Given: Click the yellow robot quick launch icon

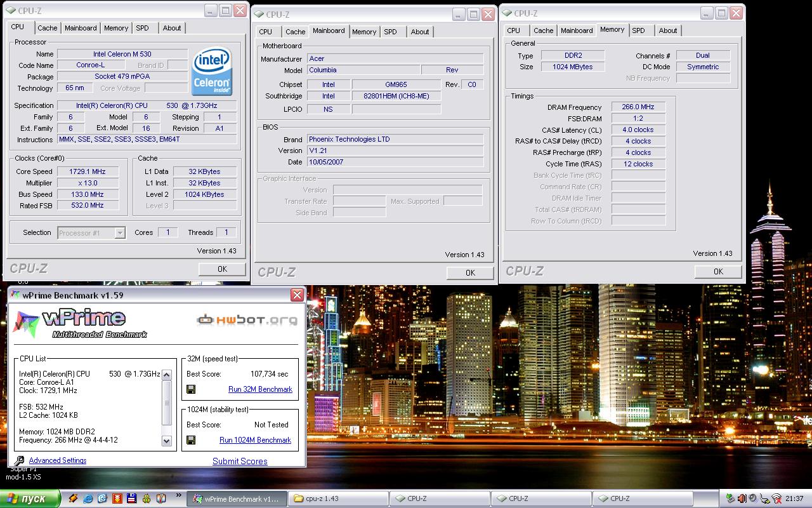Looking at the screenshot, I should [x=147, y=498].
